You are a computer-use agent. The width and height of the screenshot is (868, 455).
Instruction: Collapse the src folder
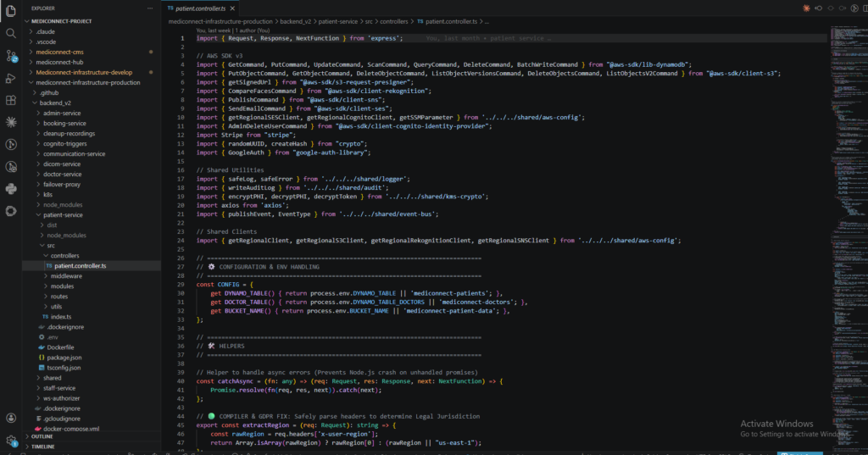[92, 245]
